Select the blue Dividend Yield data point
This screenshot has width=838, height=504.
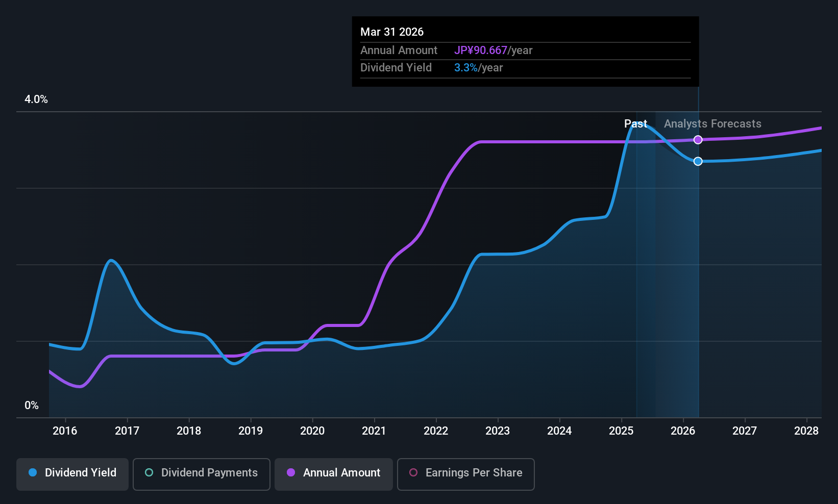(698, 161)
